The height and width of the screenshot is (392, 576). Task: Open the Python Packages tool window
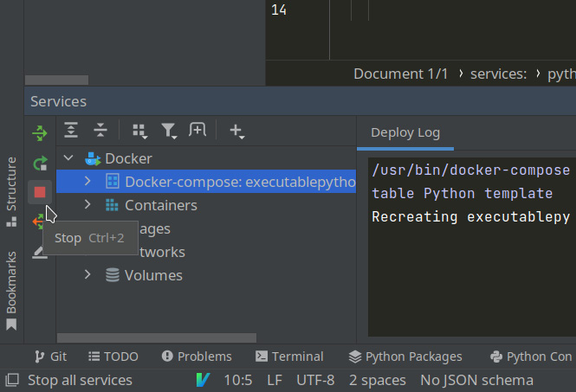(x=405, y=357)
